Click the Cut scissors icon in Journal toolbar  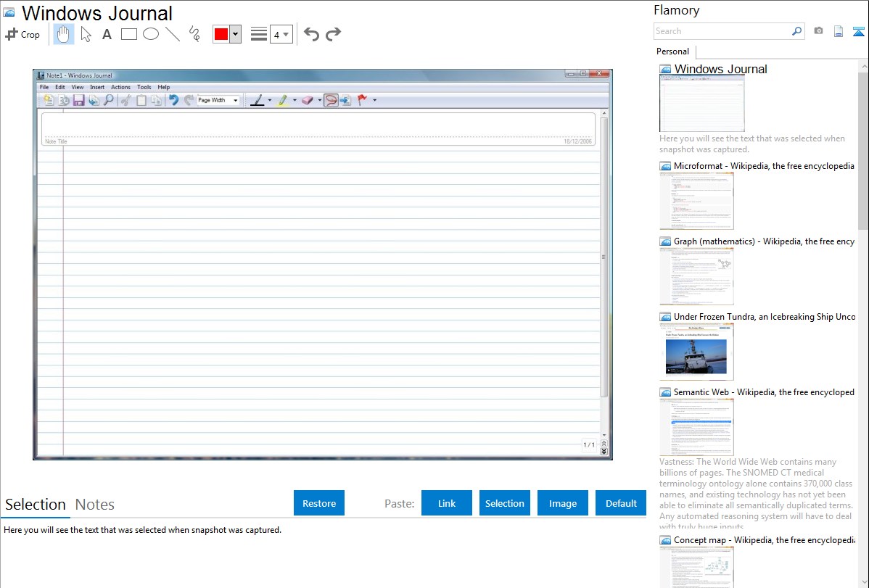[x=126, y=100]
